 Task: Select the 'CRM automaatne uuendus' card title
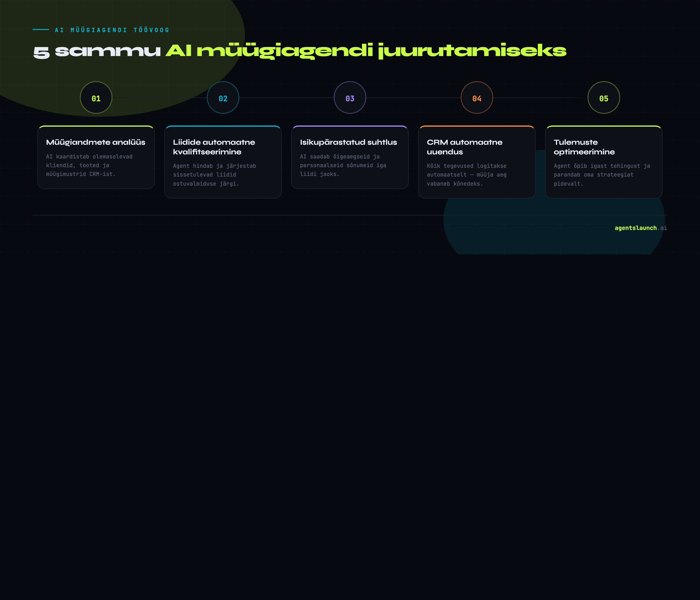(465, 147)
